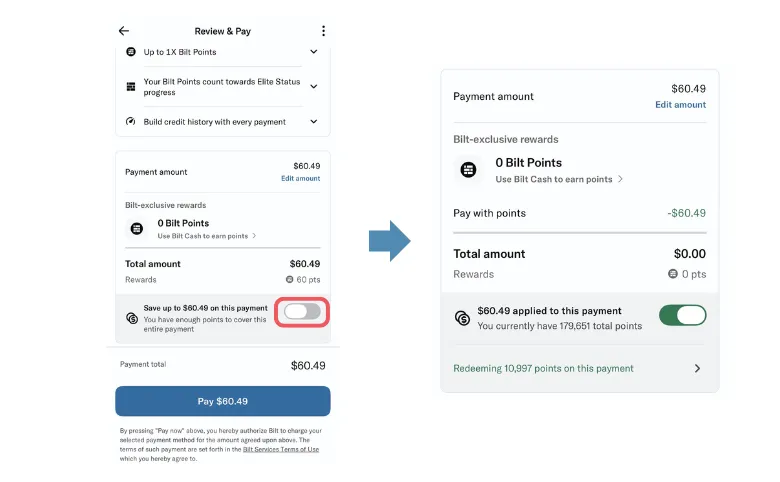
Task: Click the icon beside Up to 1X Bilt Points
Action: click(131, 52)
